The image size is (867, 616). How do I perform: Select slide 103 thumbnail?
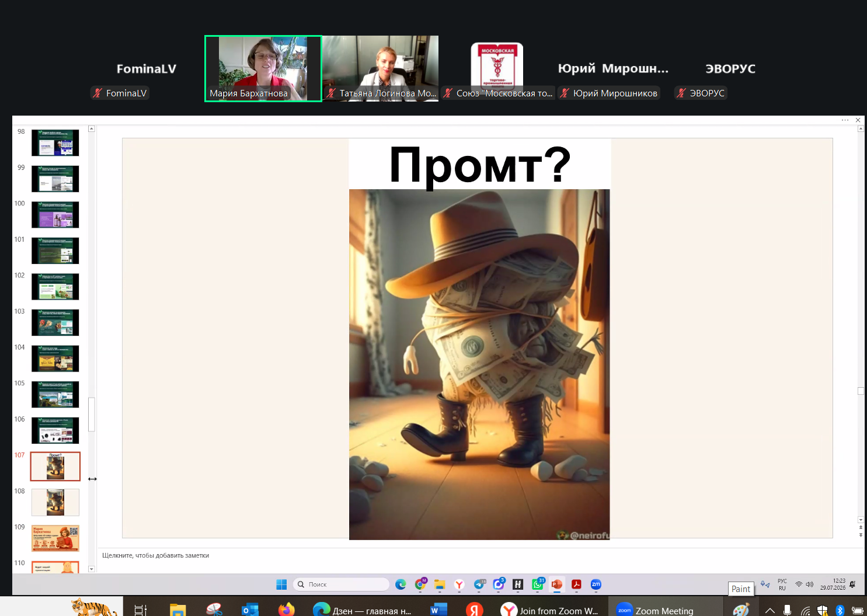55,322
